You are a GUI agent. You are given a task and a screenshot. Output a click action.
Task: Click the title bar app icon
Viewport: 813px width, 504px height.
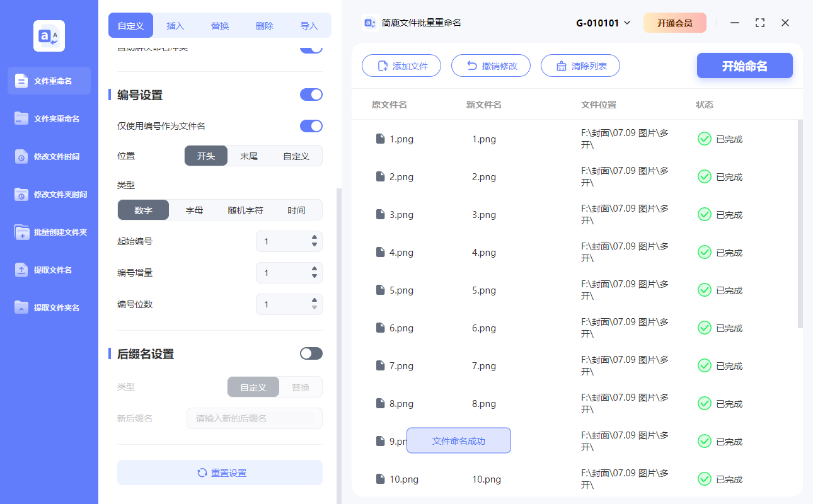[x=370, y=23]
